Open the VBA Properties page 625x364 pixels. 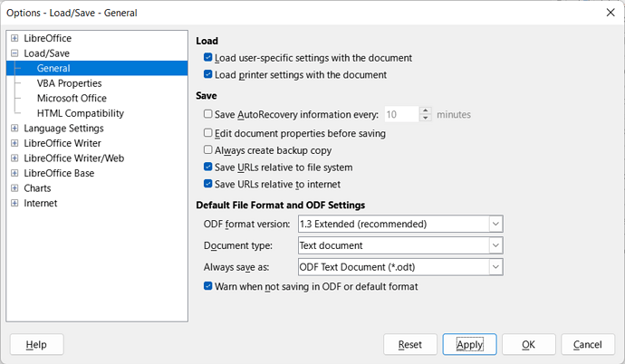coord(70,83)
